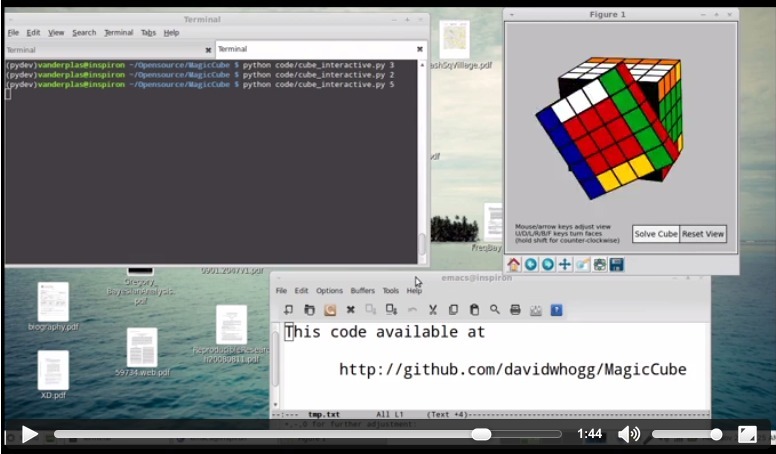Open the Terminal Edit menu
Screen dimensions: 776x454
click(33, 33)
